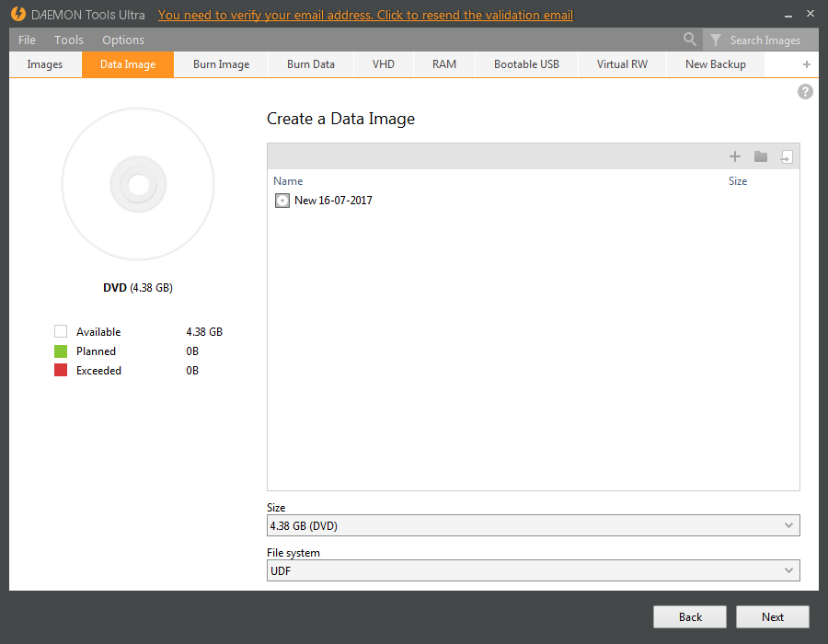This screenshot has height=644, width=828.
Task: Open the Size dropdown showing 4.38 GB (DVD)
Action: (x=534, y=524)
